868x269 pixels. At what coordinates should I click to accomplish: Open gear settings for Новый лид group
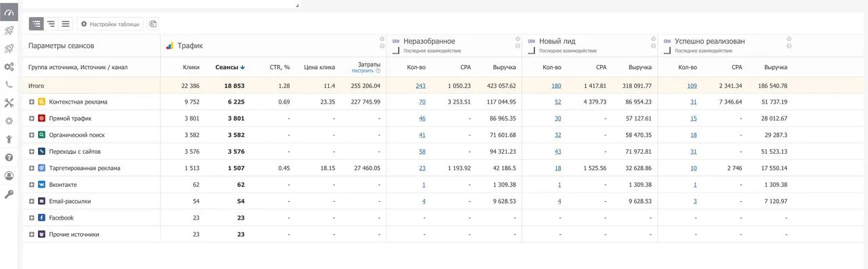[x=653, y=39]
